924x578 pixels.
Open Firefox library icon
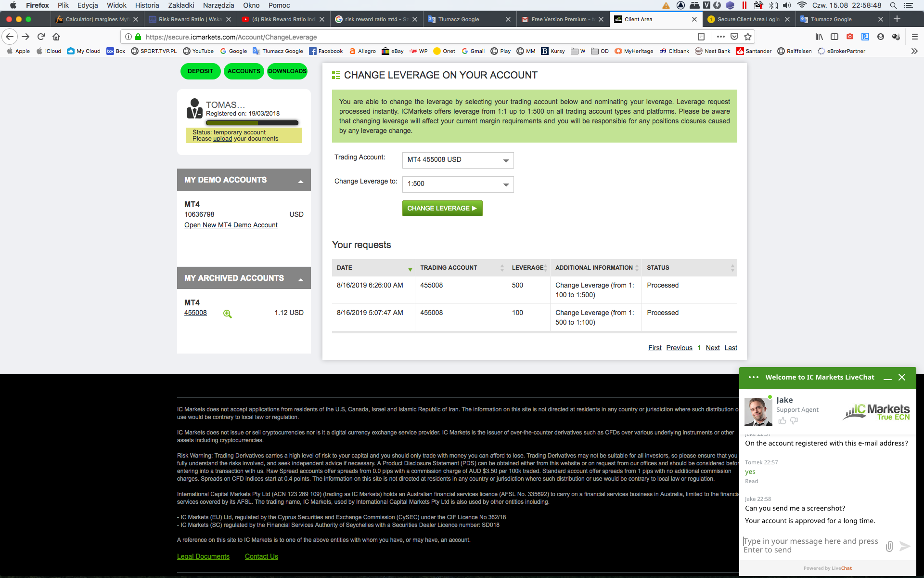click(819, 37)
